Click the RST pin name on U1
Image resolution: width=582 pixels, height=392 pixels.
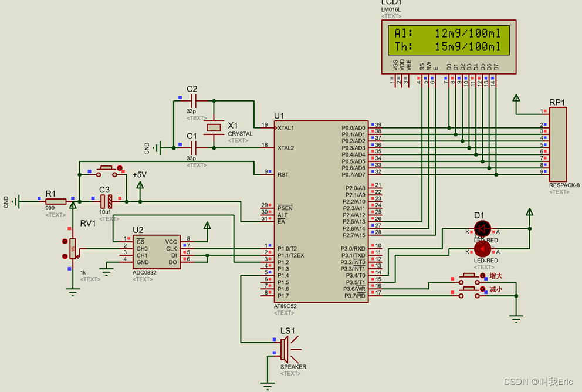click(x=283, y=174)
